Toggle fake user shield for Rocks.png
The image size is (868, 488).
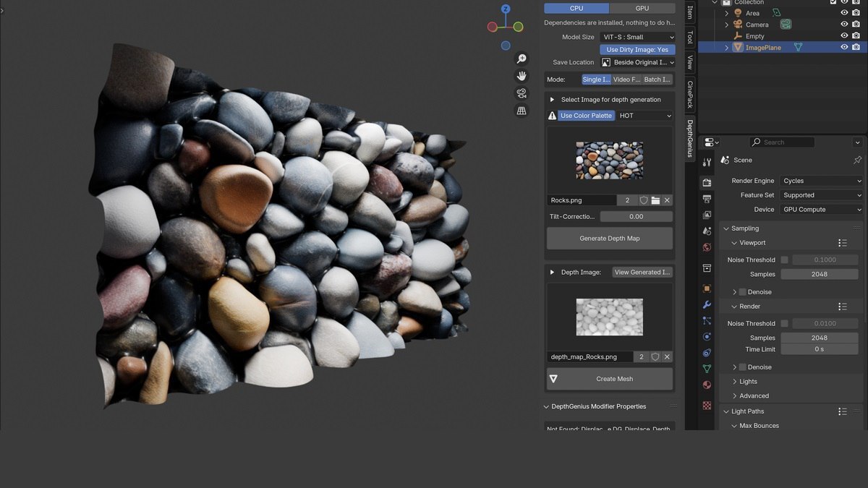[x=644, y=200]
